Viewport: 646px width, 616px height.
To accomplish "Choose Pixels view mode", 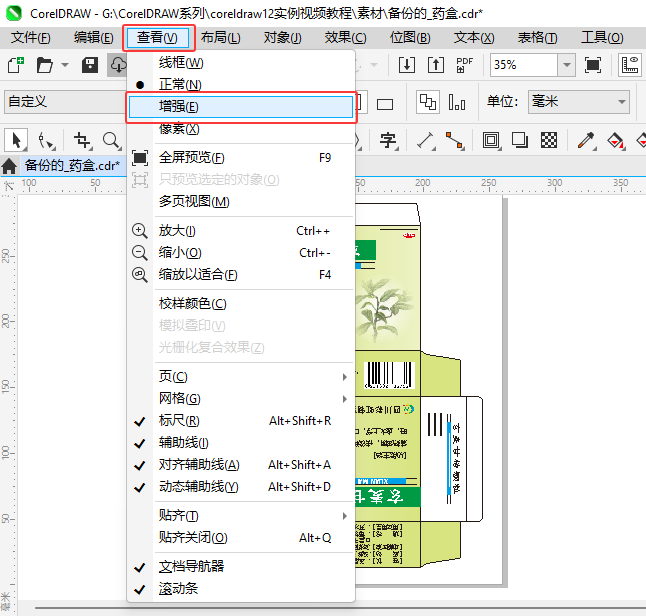I will tap(241, 129).
